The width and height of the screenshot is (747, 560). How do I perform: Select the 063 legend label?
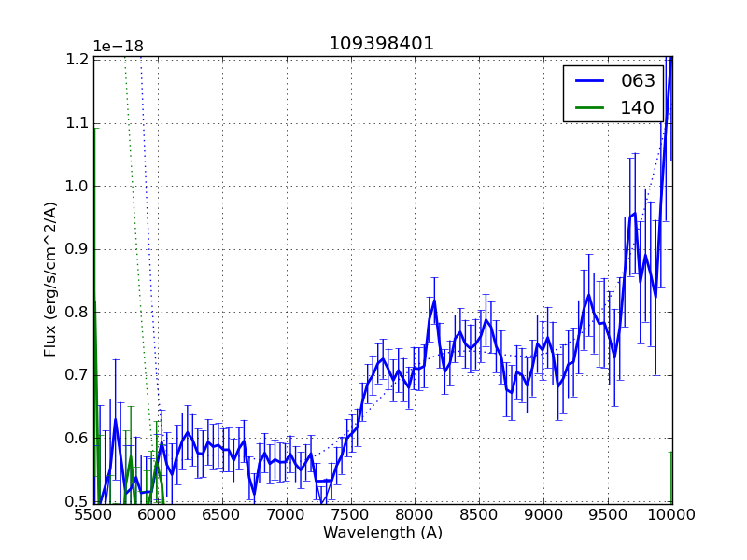(x=638, y=81)
